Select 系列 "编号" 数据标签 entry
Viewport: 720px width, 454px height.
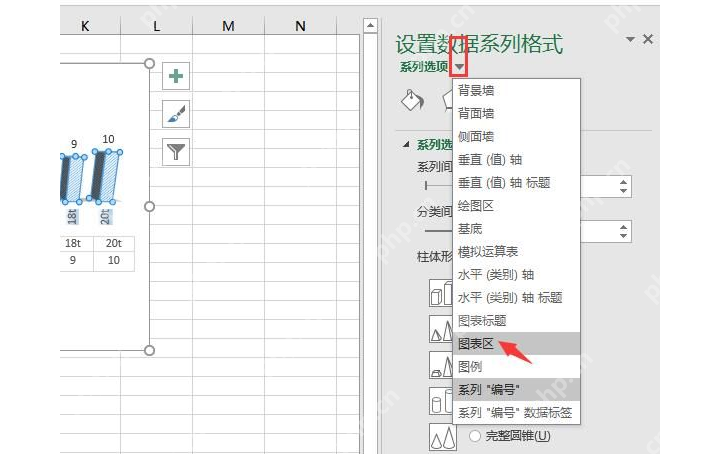point(516,412)
